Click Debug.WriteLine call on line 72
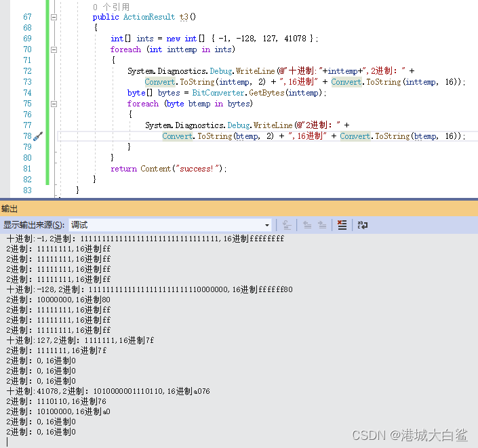 pos(242,71)
